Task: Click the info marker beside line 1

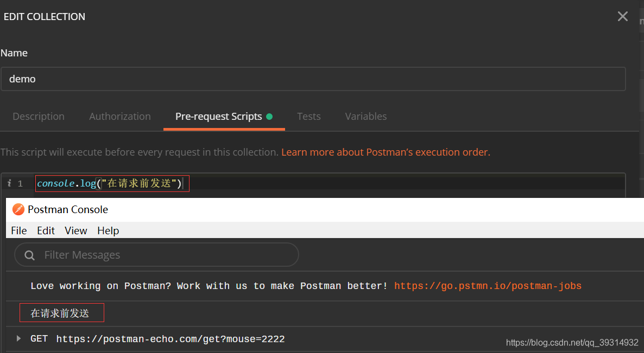Action: coord(9,183)
